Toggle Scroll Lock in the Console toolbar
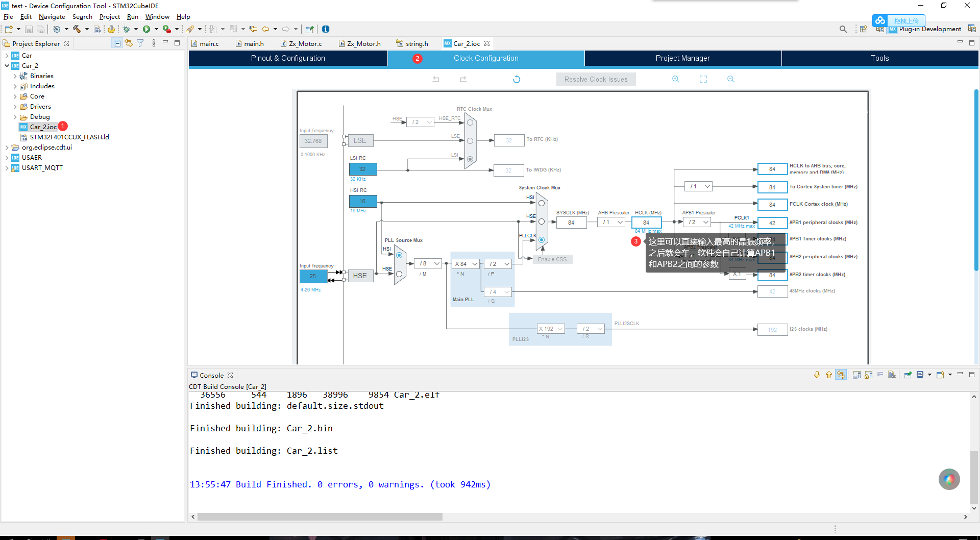The width and height of the screenshot is (980, 540). [840, 375]
